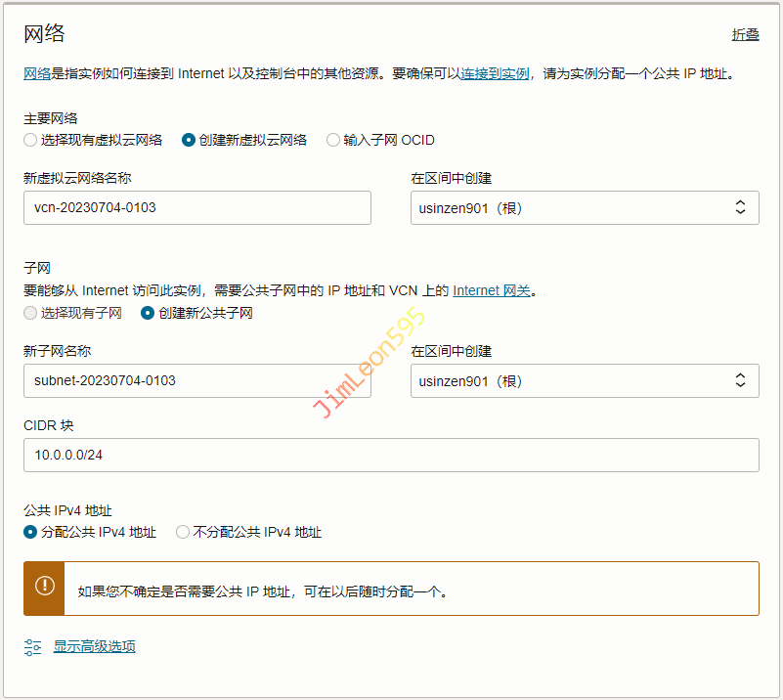Show advanced options via the 显示高级选项 link
Screen dimensions: 783x700
point(94,646)
